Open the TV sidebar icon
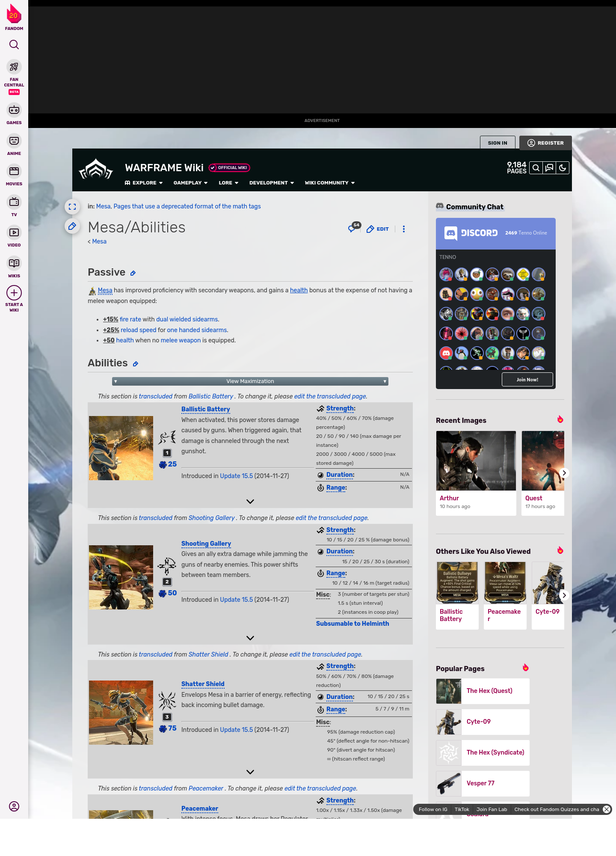Viewport: 616px width, 856px height. pyautogui.click(x=14, y=202)
